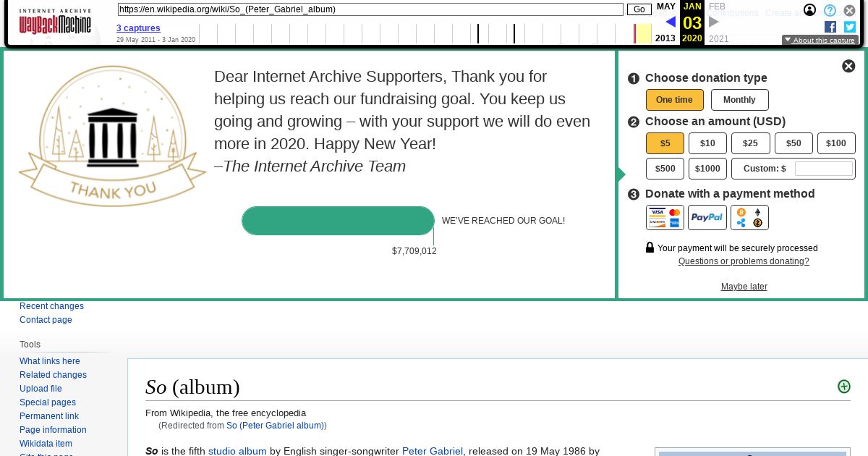Open Questions or problems donating link

744,261
